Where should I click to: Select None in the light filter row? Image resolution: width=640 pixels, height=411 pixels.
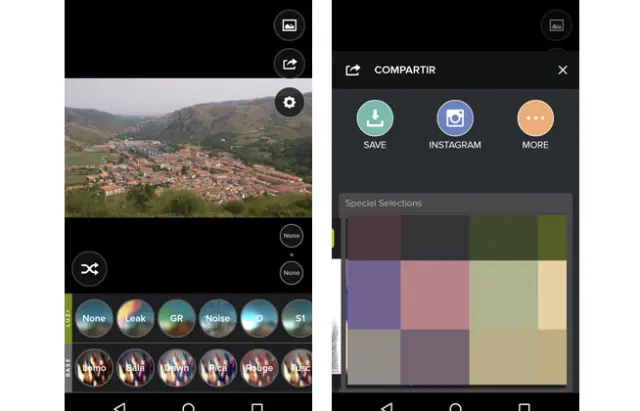tap(95, 318)
